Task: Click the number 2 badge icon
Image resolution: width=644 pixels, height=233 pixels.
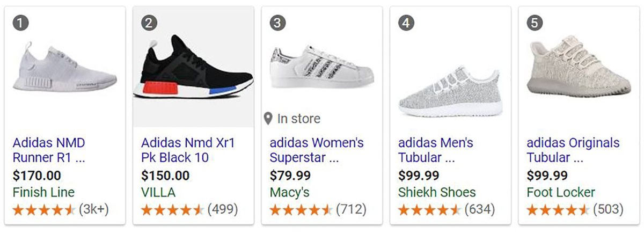Action: click(149, 23)
